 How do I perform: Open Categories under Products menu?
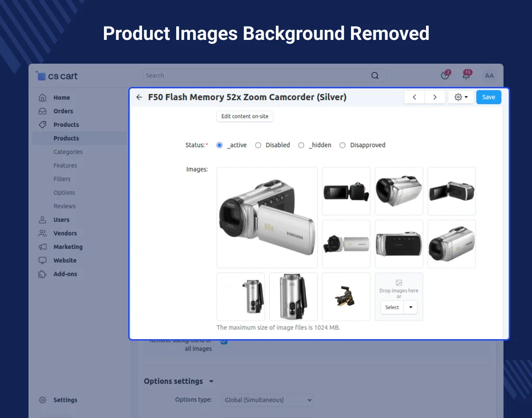point(68,152)
